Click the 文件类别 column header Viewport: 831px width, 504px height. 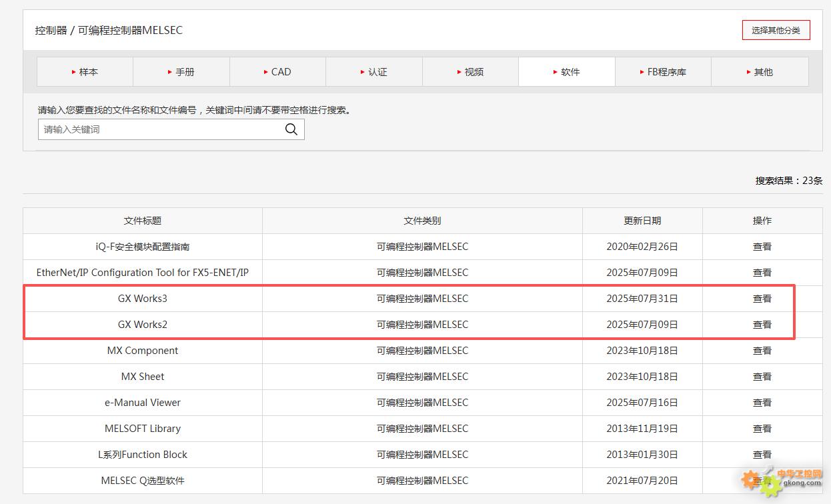tap(422, 221)
